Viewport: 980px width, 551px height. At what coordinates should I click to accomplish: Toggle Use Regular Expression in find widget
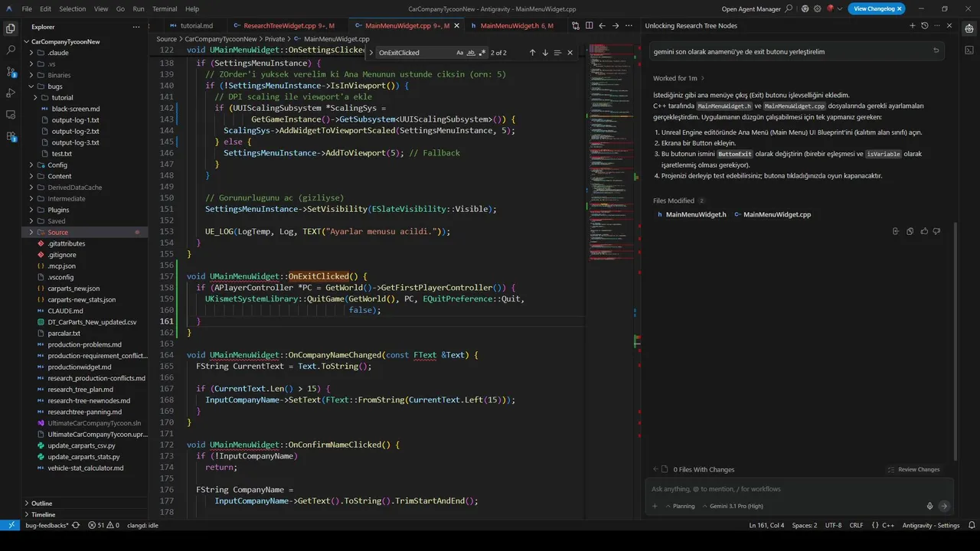[x=482, y=53]
